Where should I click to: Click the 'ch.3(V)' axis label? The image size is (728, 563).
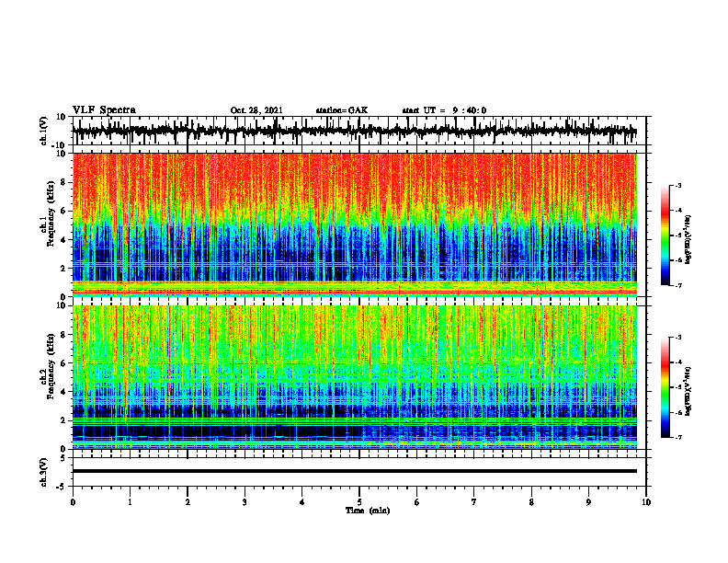tap(44, 472)
